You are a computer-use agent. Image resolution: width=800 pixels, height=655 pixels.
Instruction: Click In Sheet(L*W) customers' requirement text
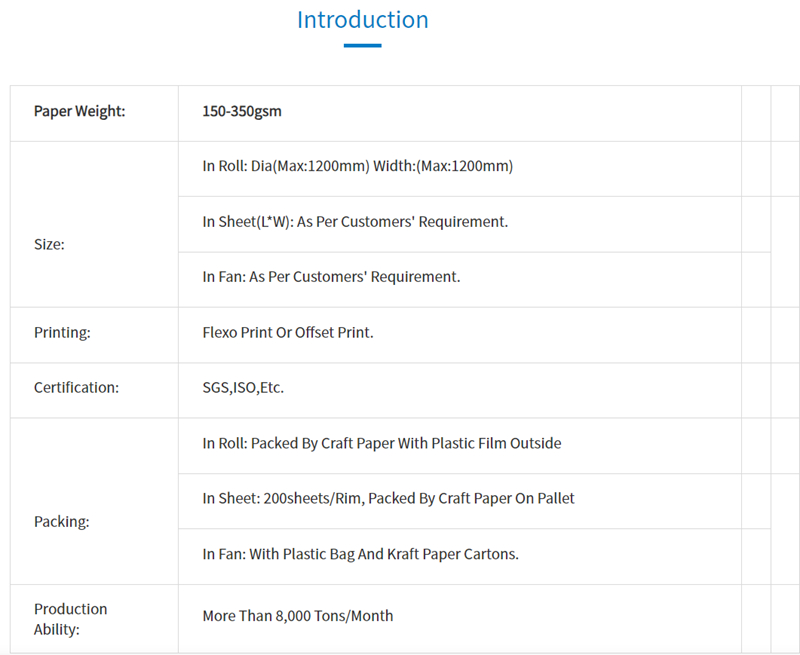[x=355, y=222]
